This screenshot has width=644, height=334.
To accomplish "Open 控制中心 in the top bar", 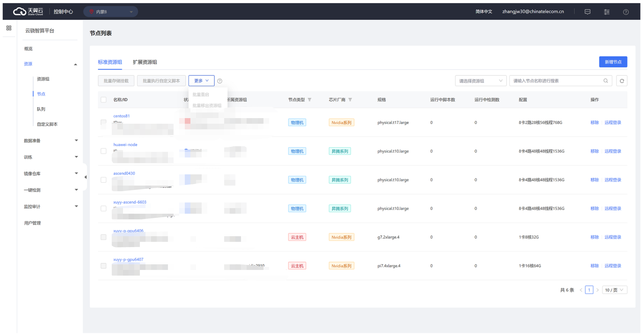I will 63,12.
